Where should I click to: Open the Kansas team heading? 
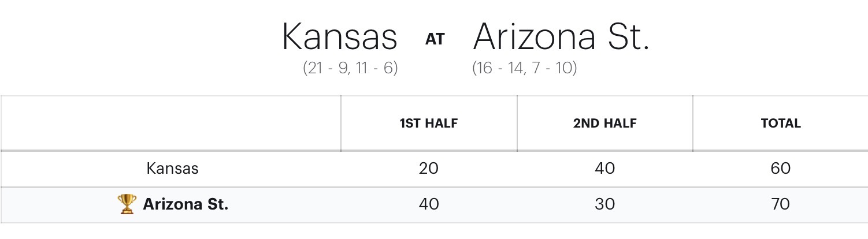coord(339,38)
